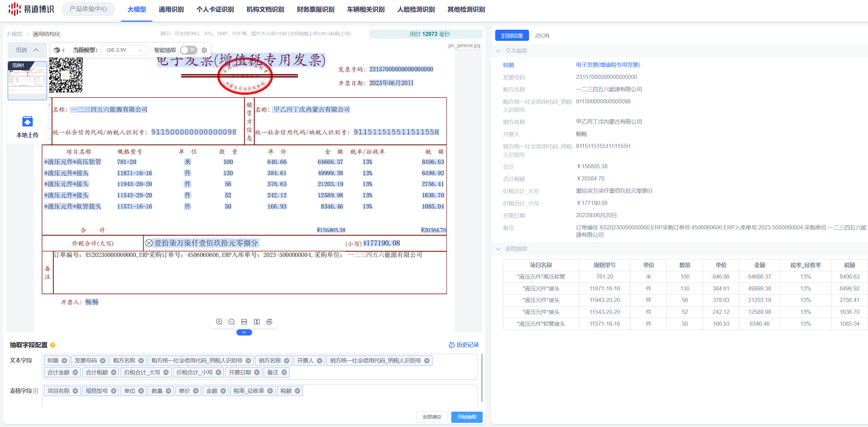
Task: Toggle the 智能抽取 switch
Action: [188, 50]
